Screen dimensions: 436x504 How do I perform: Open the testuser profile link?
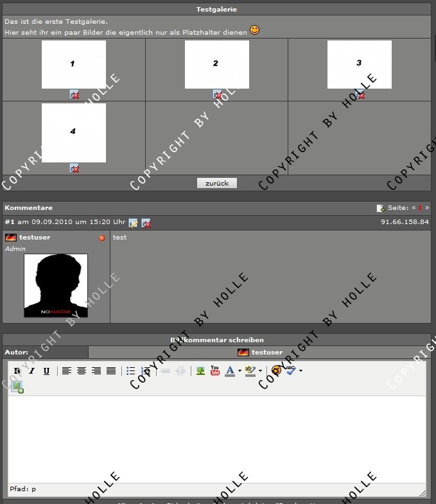tap(35, 238)
